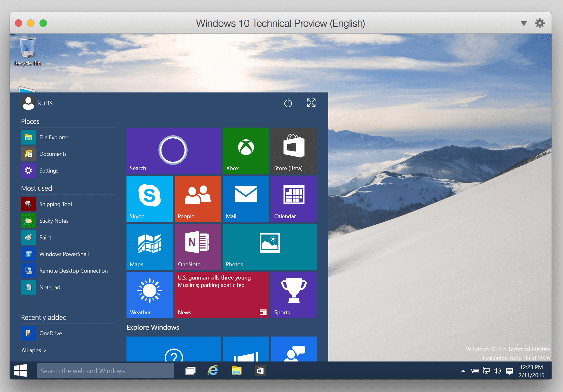Click the "Places" heading

30,121
